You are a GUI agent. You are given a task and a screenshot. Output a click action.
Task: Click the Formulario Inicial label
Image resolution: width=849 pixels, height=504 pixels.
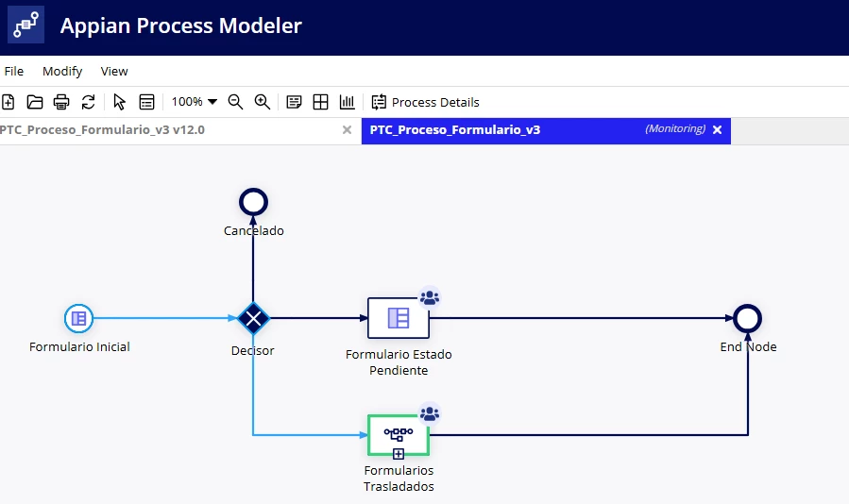(79, 347)
